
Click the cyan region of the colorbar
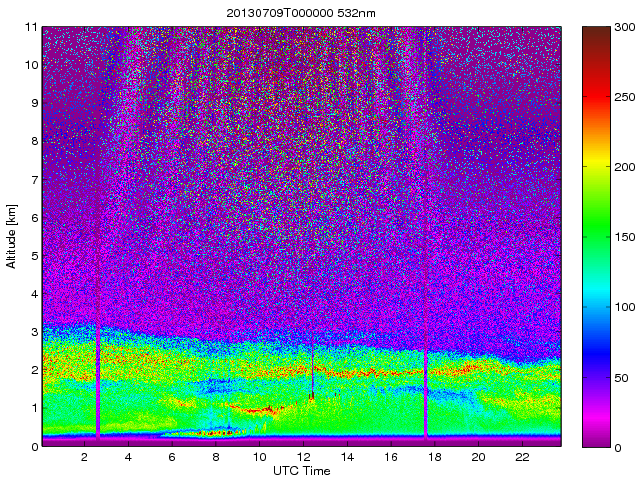596,290
